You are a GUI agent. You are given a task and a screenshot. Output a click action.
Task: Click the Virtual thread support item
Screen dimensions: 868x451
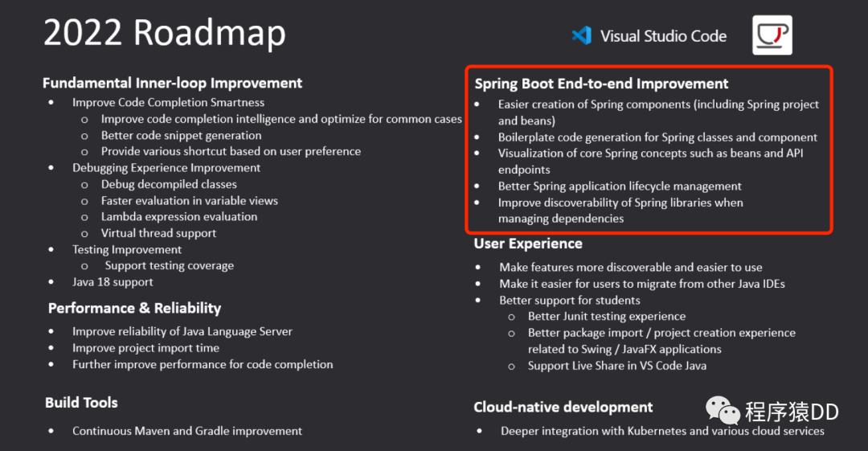pyautogui.click(x=158, y=233)
